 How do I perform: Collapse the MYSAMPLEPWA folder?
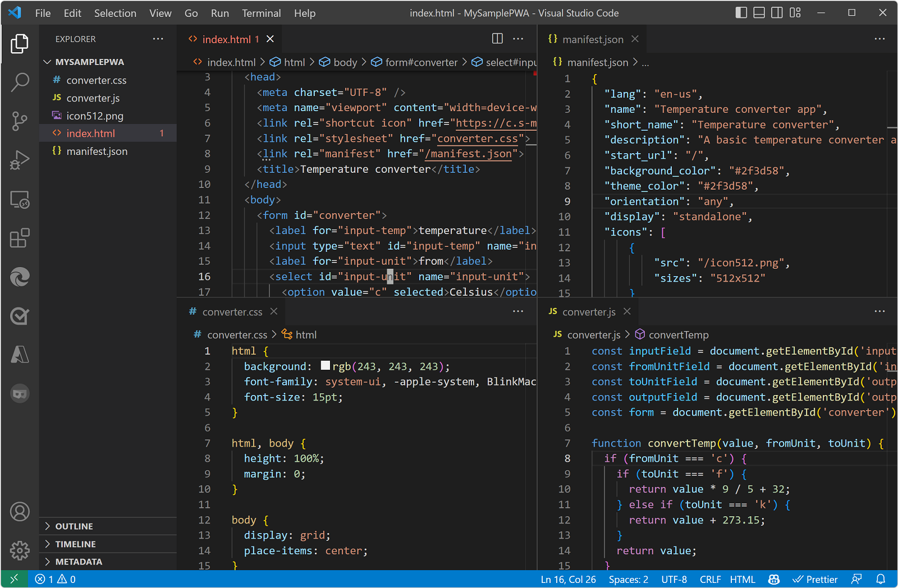tap(89, 62)
